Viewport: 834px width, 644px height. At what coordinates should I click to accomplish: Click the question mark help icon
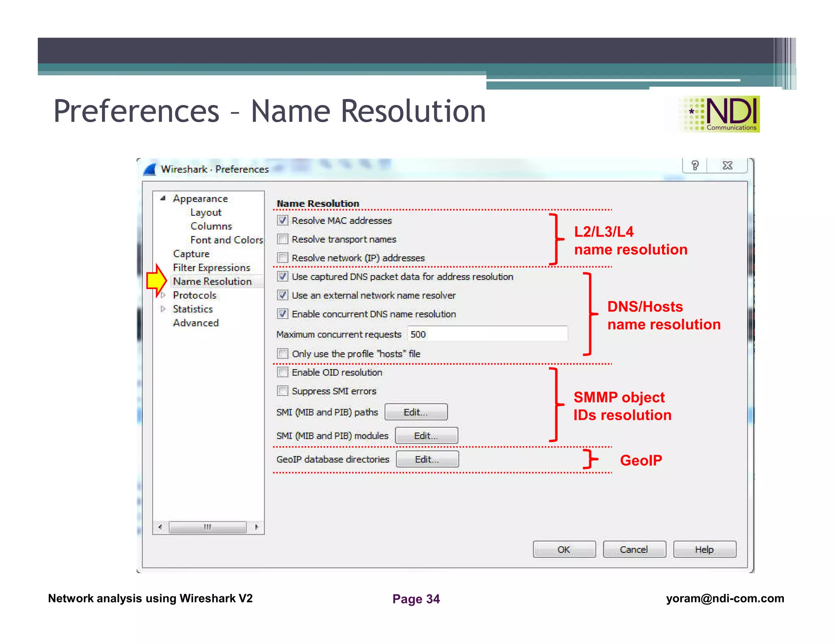pos(695,165)
